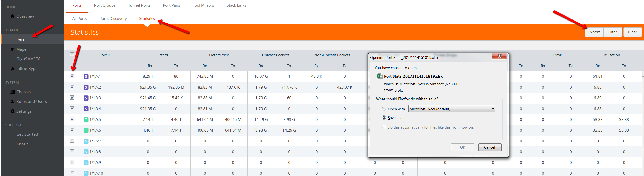Uncheck the checkbox for port 1/1/x3
The image size is (644, 176).
[x=72, y=97]
